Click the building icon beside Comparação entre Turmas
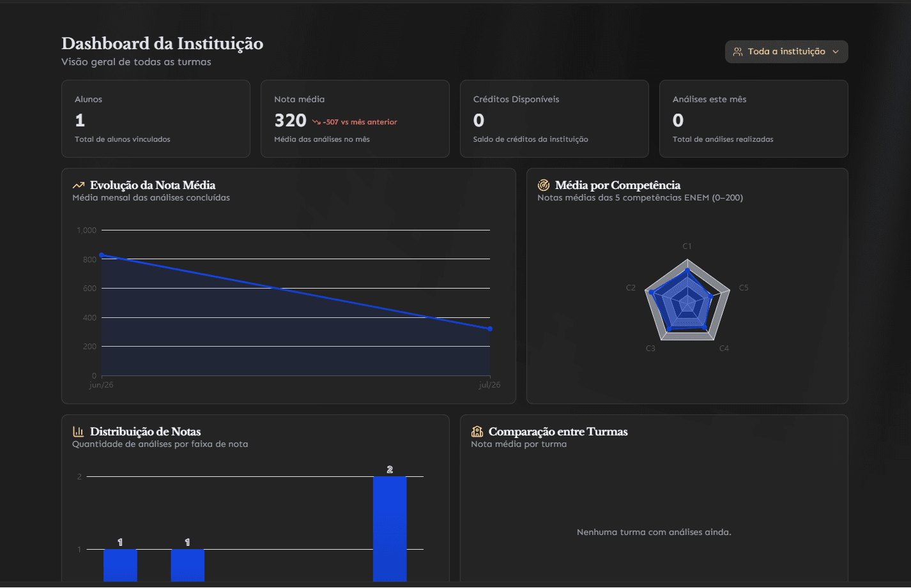 click(x=477, y=432)
